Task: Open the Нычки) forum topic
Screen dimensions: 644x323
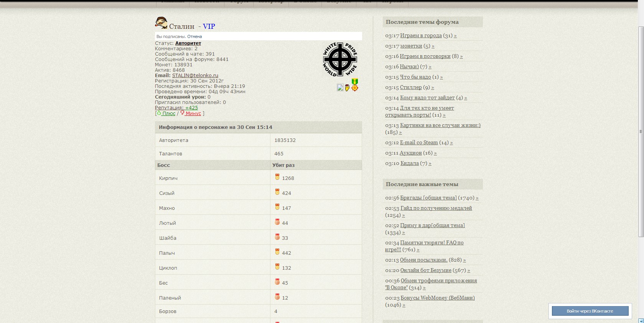Action: (x=409, y=66)
